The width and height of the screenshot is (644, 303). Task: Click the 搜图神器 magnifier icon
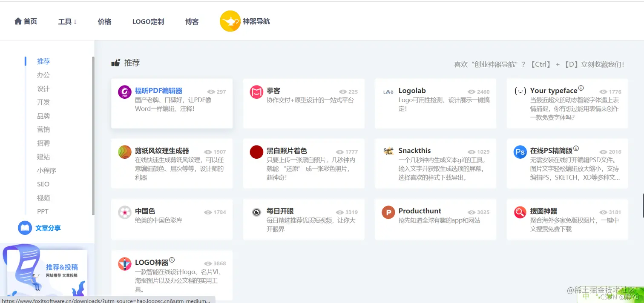click(x=520, y=212)
